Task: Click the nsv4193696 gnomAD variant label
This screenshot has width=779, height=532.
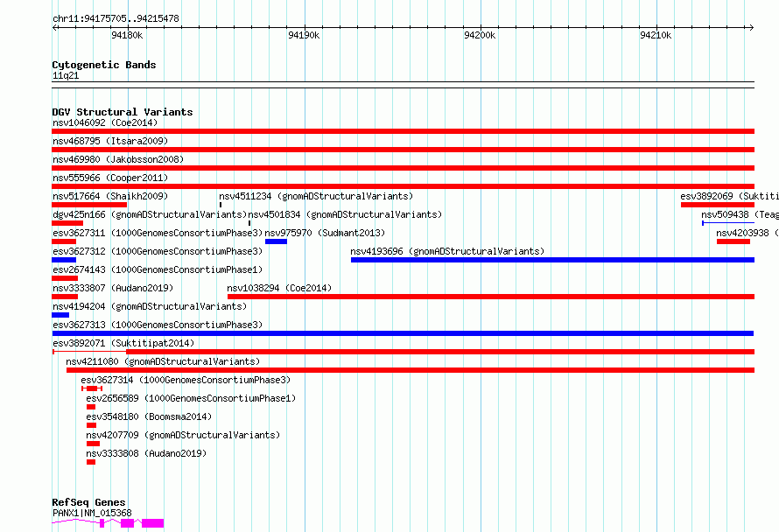Action: pyautogui.click(x=447, y=251)
